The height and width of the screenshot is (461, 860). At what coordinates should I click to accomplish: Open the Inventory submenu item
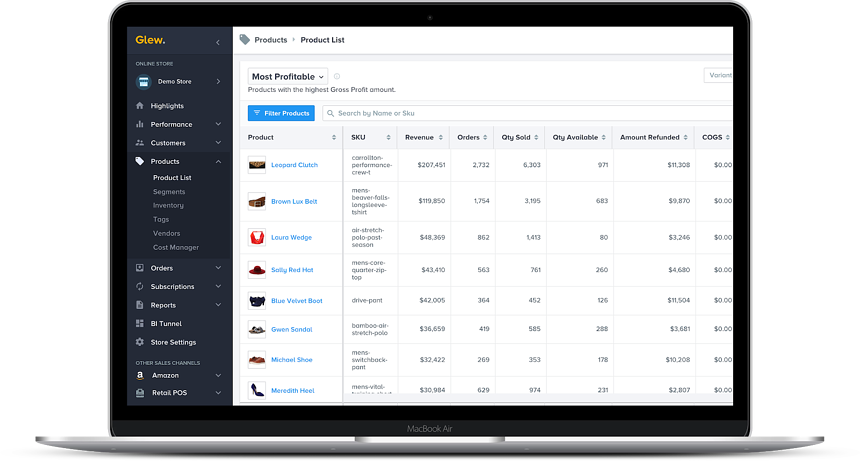click(x=168, y=206)
